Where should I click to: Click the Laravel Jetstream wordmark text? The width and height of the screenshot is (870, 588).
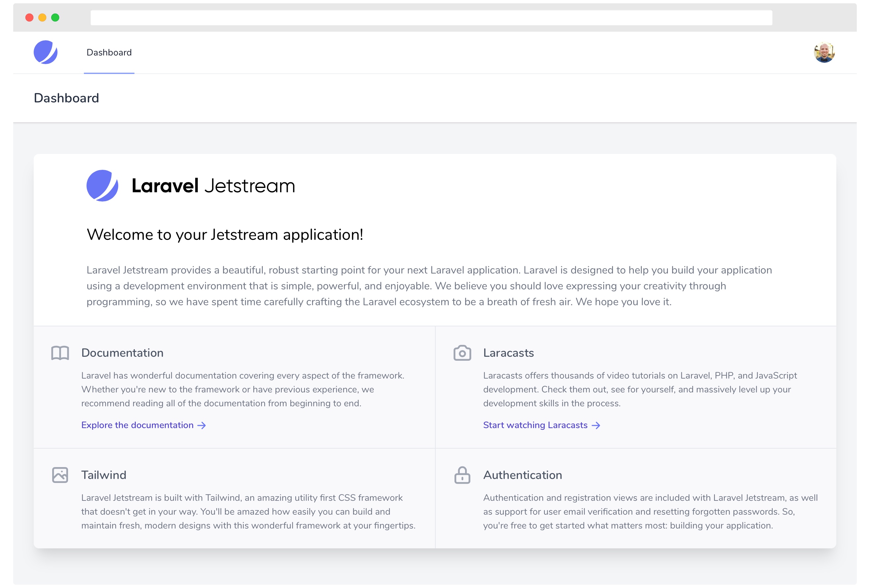tap(213, 186)
